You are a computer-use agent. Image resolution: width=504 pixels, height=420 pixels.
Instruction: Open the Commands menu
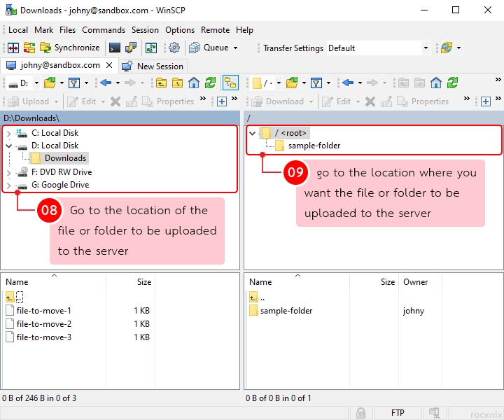[104, 30]
